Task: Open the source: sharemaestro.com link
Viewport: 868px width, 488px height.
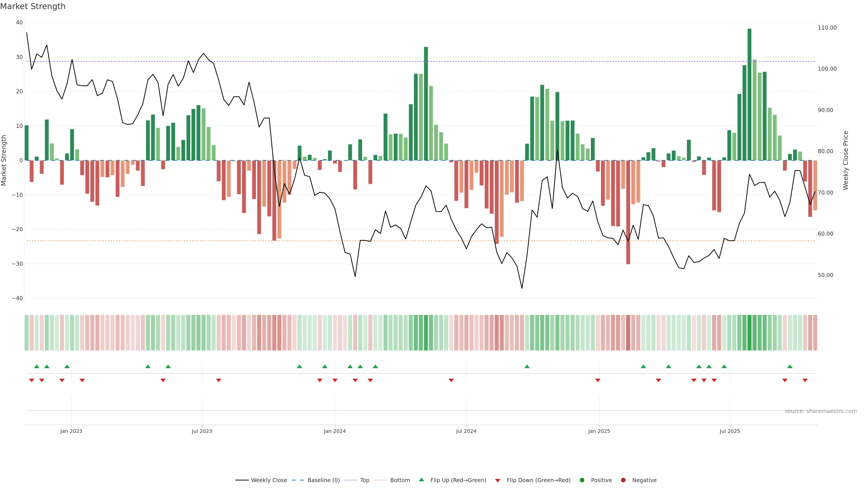Action: (821, 411)
